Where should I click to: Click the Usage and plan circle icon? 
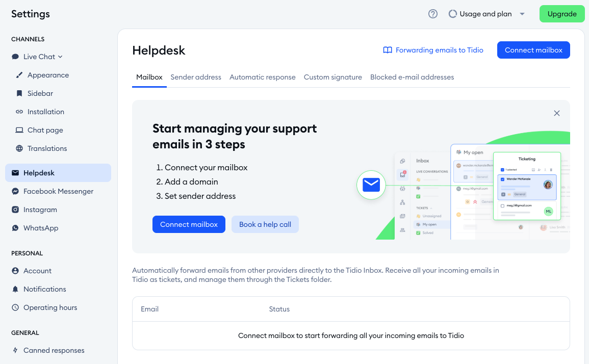click(x=453, y=14)
